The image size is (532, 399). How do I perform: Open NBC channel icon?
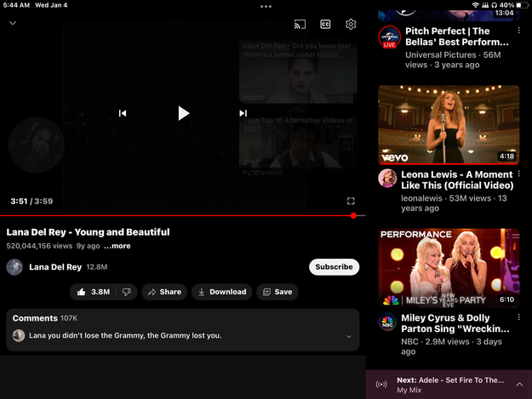tap(387, 322)
